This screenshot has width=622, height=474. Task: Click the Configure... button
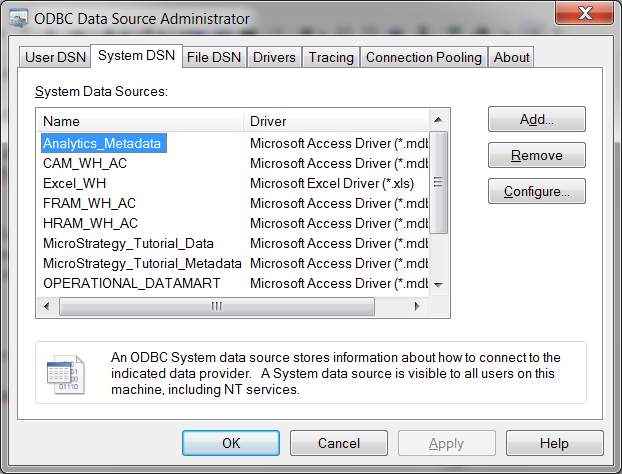pos(537,191)
